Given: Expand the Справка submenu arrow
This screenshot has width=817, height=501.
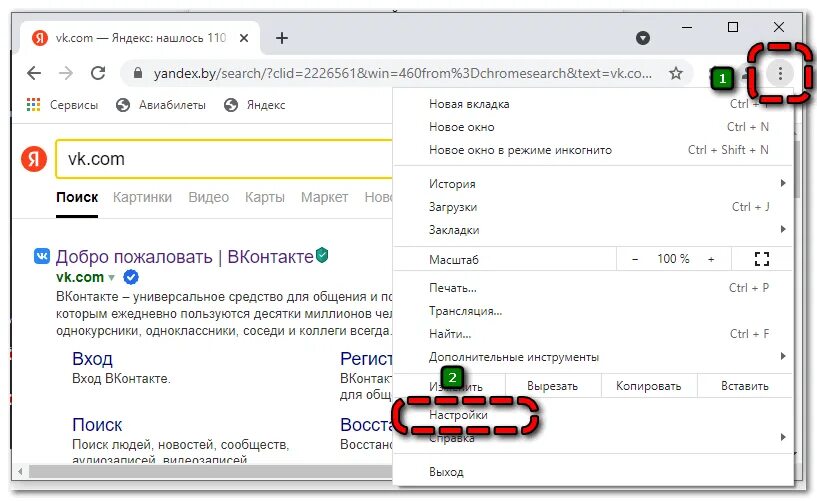Looking at the screenshot, I should [x=783, y=437].
